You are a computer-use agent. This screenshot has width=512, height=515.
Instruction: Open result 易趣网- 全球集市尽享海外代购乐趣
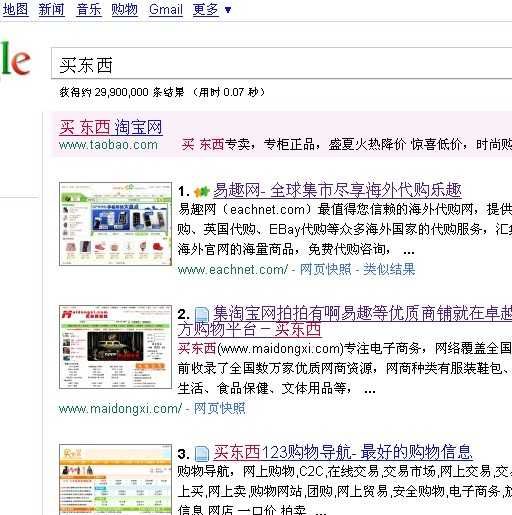pos(337,190)
